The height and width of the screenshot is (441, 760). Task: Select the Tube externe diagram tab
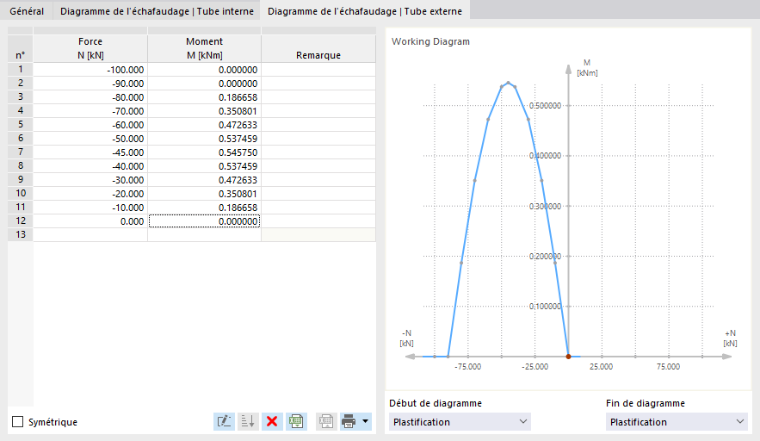point(364,11)
